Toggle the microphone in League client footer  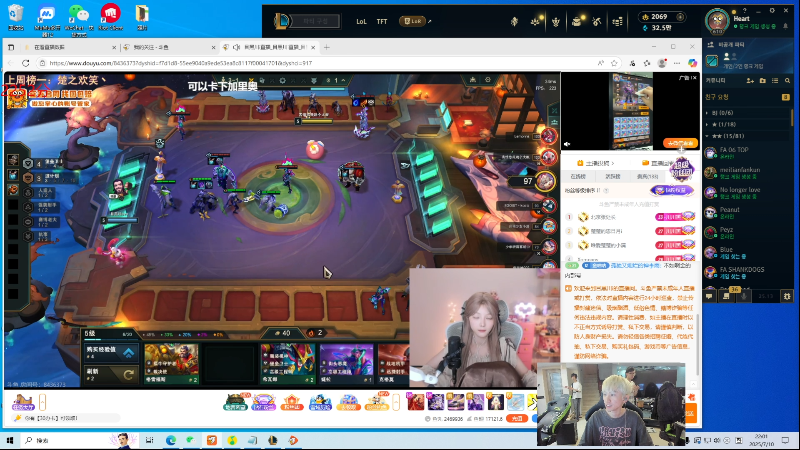point(744,296)
